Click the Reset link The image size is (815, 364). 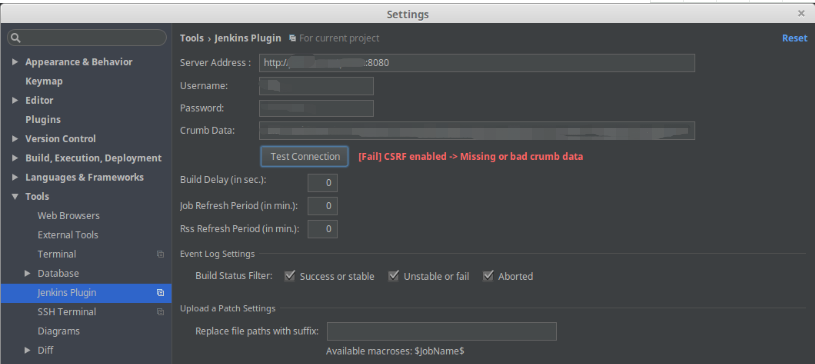(x=795, y=38)
